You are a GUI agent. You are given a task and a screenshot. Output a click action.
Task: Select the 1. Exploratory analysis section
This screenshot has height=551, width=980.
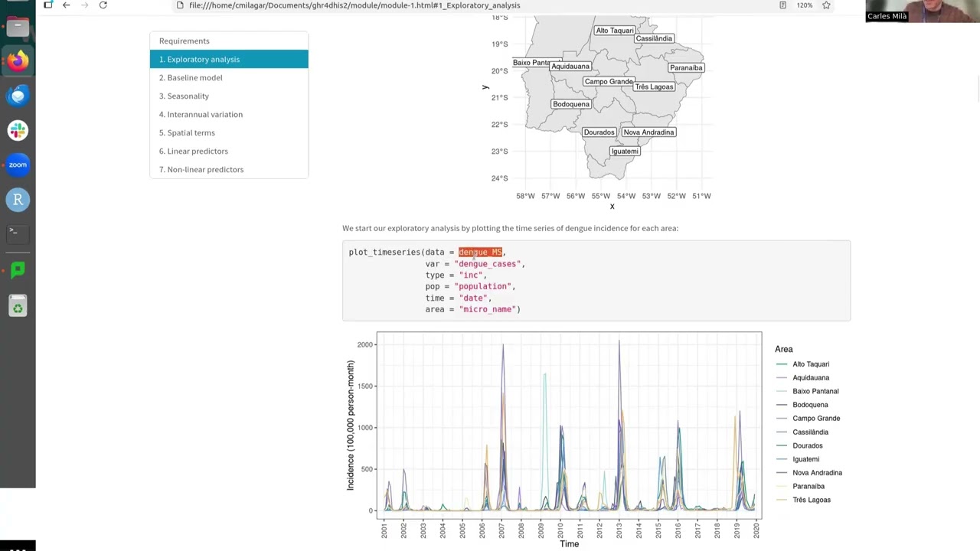click(x=229, y=59)
